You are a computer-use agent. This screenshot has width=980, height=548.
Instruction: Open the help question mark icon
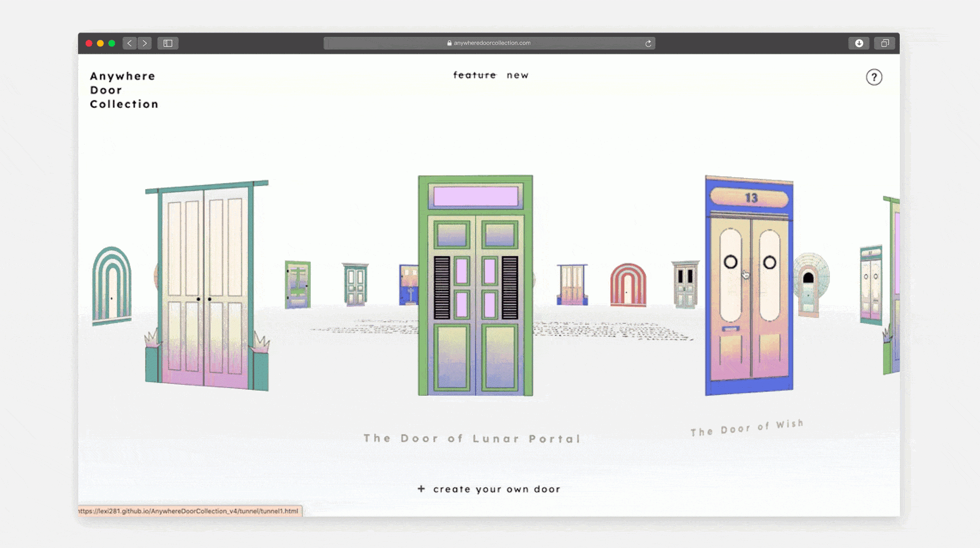[874, 77]
